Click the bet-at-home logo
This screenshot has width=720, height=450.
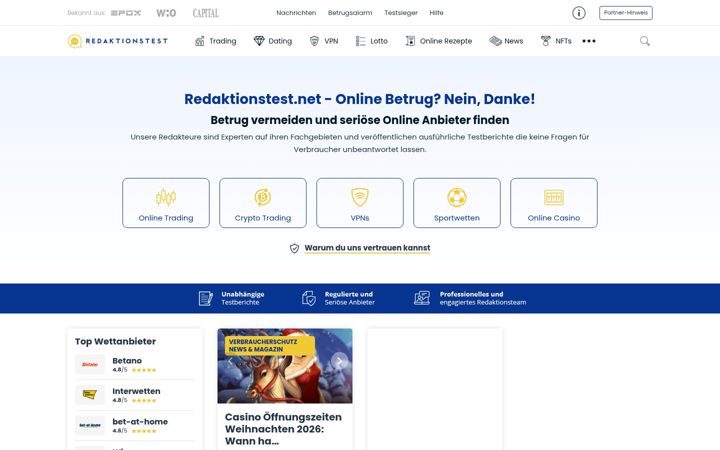click(90, 425)
